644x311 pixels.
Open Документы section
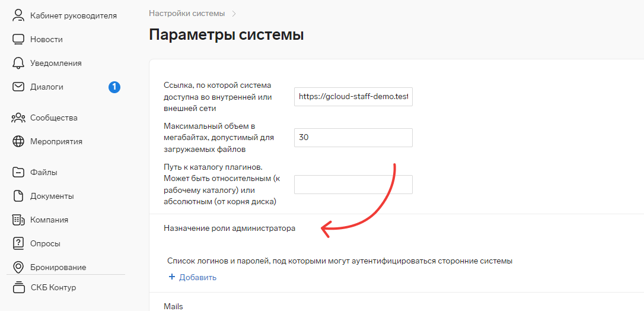pyautogui.click(x=52, y=196)
